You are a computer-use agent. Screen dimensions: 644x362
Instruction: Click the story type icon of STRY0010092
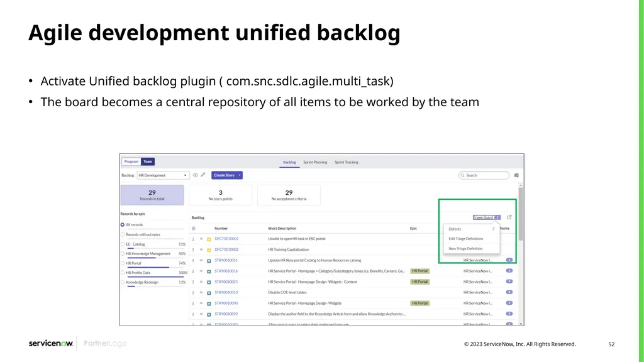[209, 314]
